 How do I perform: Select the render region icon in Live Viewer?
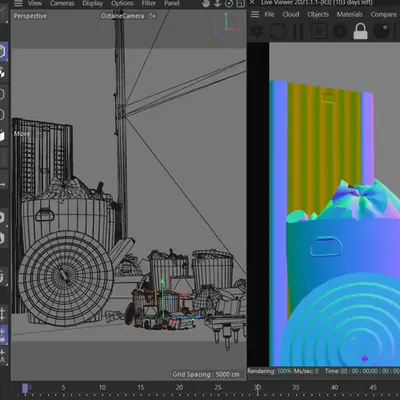(319, 31)
